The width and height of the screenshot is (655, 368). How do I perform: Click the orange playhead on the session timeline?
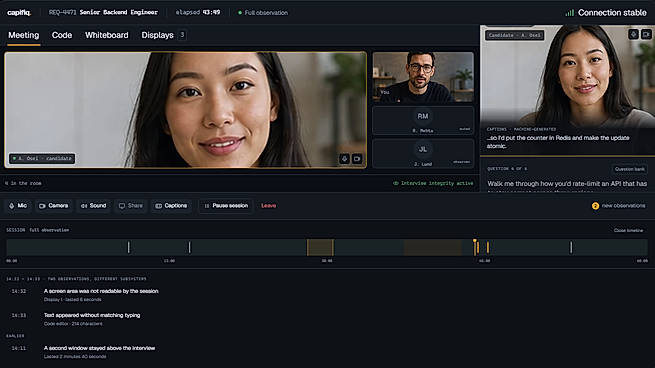(475, 247)
